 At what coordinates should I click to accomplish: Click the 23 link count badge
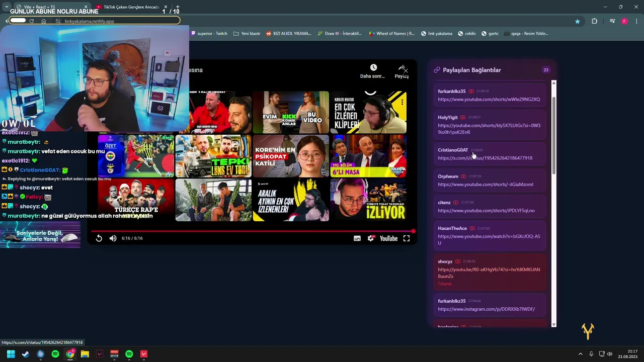(x=546, y=70)
